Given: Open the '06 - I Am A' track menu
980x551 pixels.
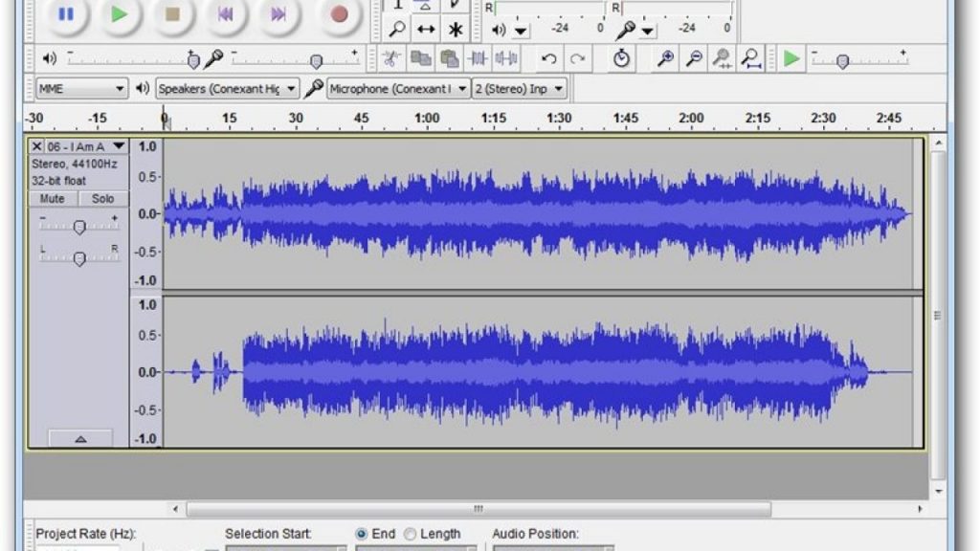Looking at the screenshot, I should [x=85, y=146].
